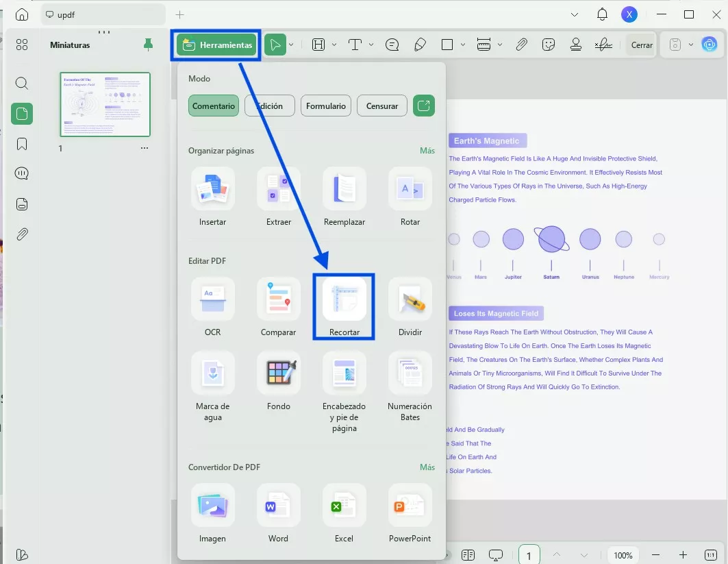The width and height of the screenshot is (728, 564).
Task: Go to the home icon
Action: pos(22,14)
